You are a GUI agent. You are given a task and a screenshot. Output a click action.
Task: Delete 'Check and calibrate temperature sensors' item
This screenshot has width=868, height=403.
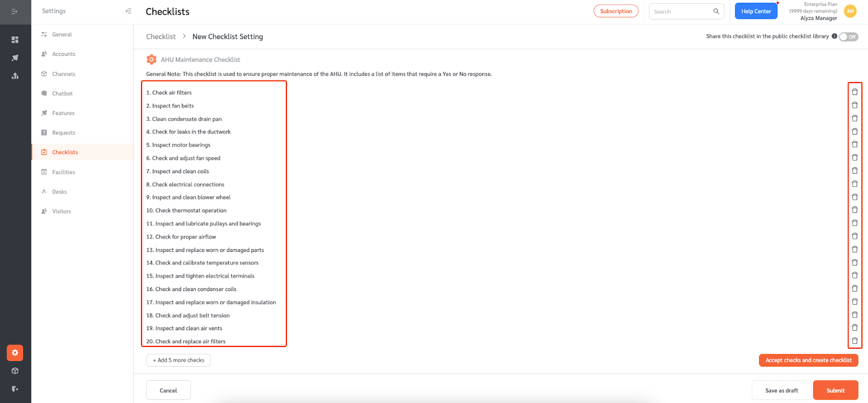click(x=854, y=262)
